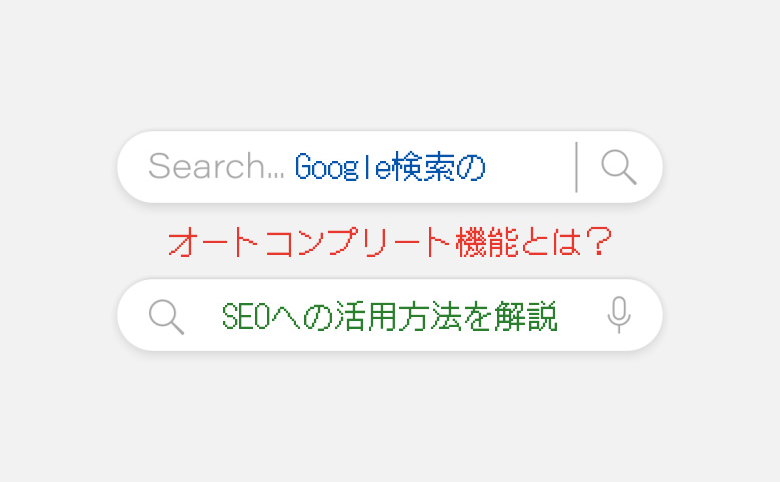Click the left rounded end of the top search bar

point(132,167)
